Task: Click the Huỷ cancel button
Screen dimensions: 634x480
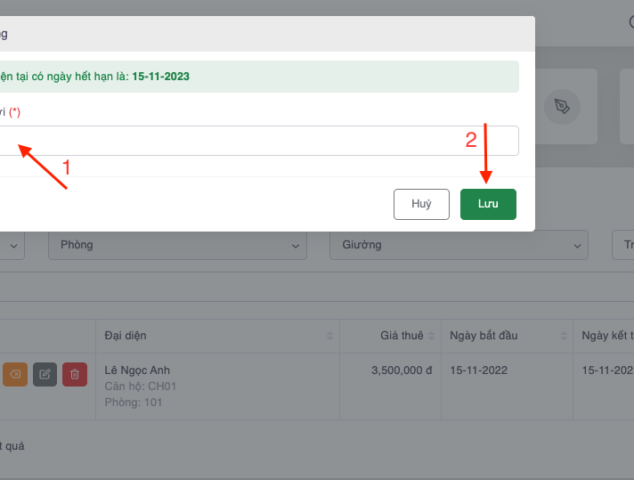Action: tap(421, 204)
